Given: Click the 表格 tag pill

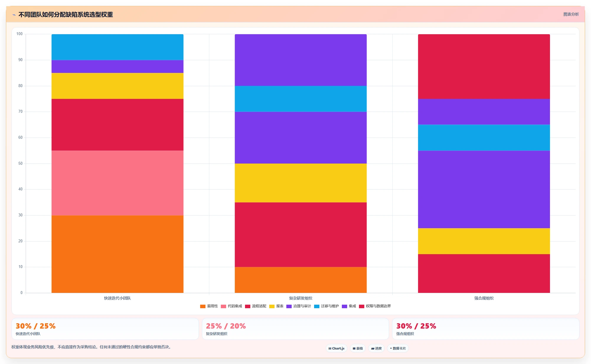Looking at the screenshot, I should (358, 348).
